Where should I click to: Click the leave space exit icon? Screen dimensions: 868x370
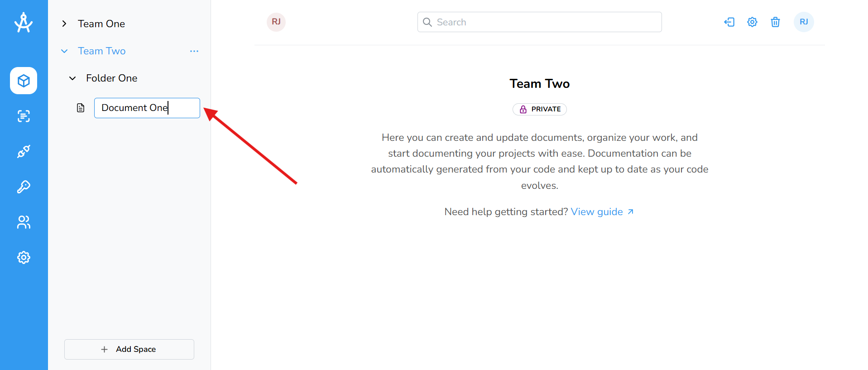pos(729,22)
